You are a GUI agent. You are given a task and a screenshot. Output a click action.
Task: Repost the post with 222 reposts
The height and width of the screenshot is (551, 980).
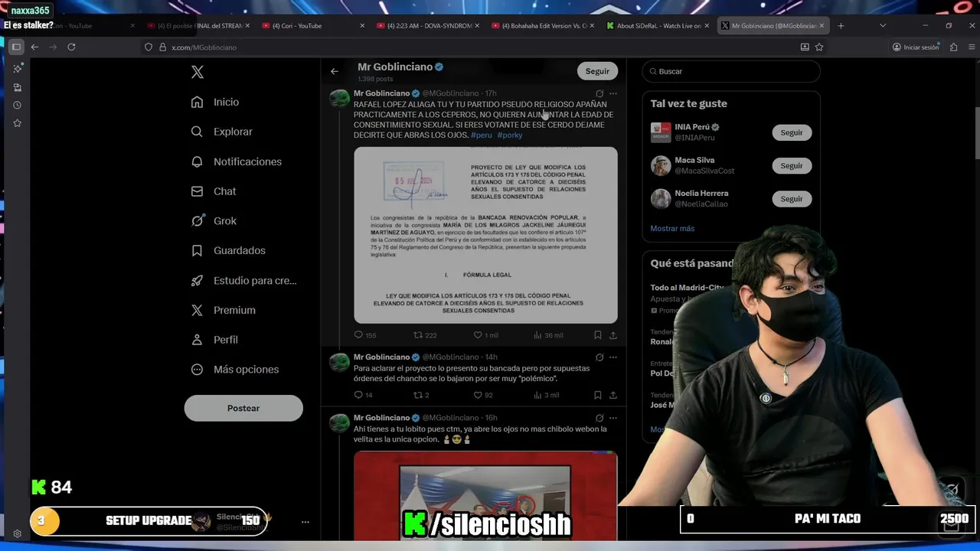pos(425,335)
